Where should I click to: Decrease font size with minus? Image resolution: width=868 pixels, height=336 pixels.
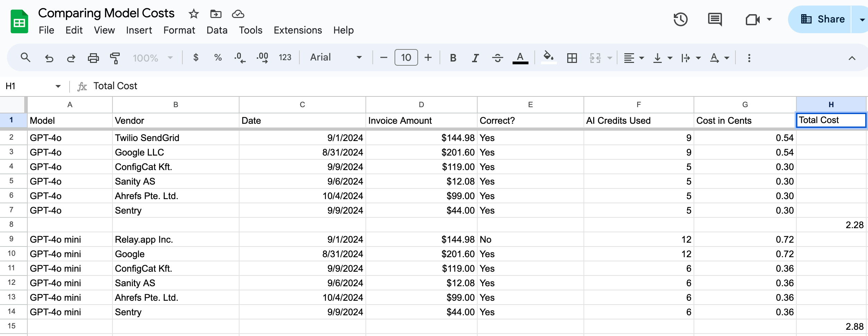click(383, 58)
